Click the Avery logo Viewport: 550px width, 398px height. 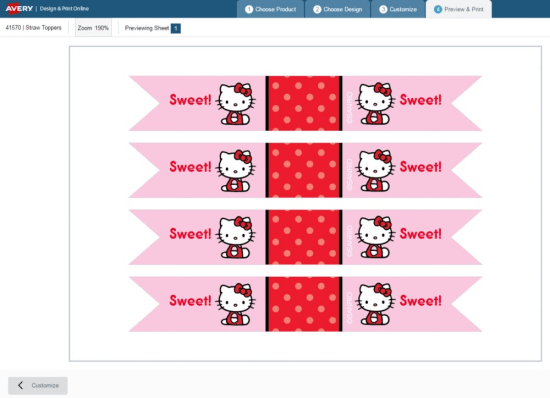tap(19, 8)
